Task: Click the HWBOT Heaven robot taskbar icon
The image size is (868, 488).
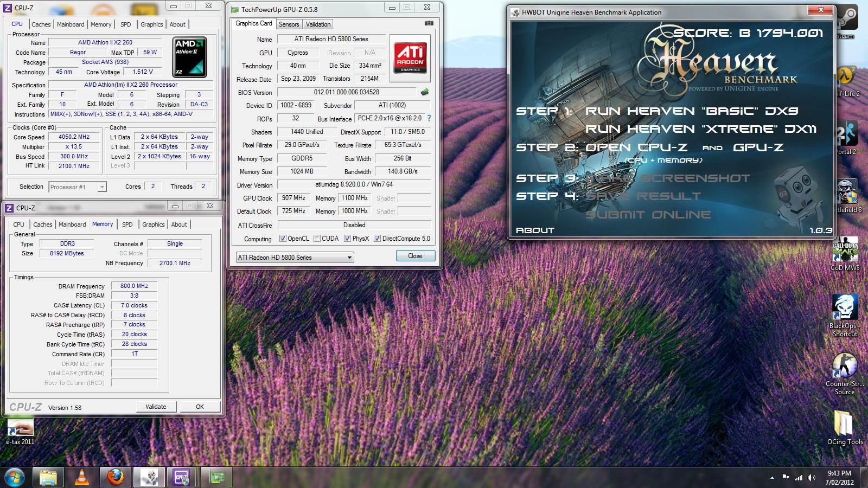Action: click(x=149, y=478)
